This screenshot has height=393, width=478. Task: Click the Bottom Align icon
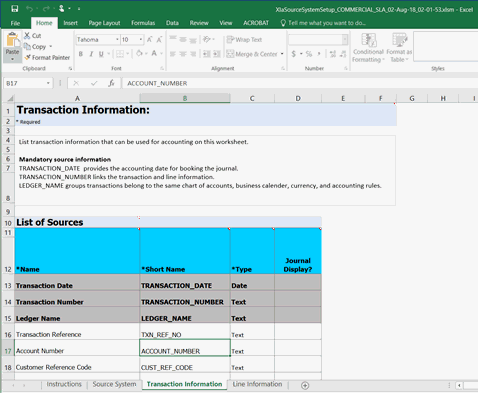tap(193, 40)
